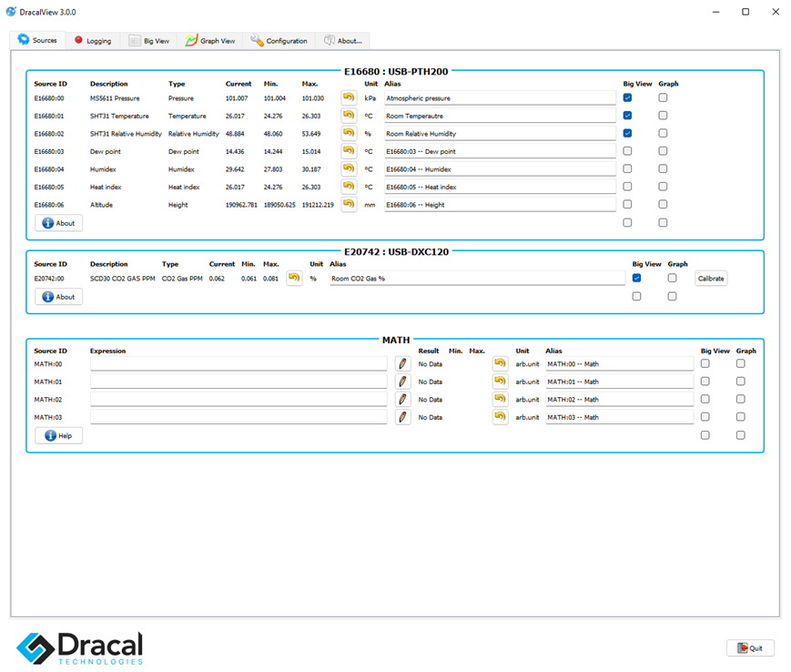Viewport: 791px width, 672px height.
Task: Enable Graph for MATH:02
Action: click(741, 399)
